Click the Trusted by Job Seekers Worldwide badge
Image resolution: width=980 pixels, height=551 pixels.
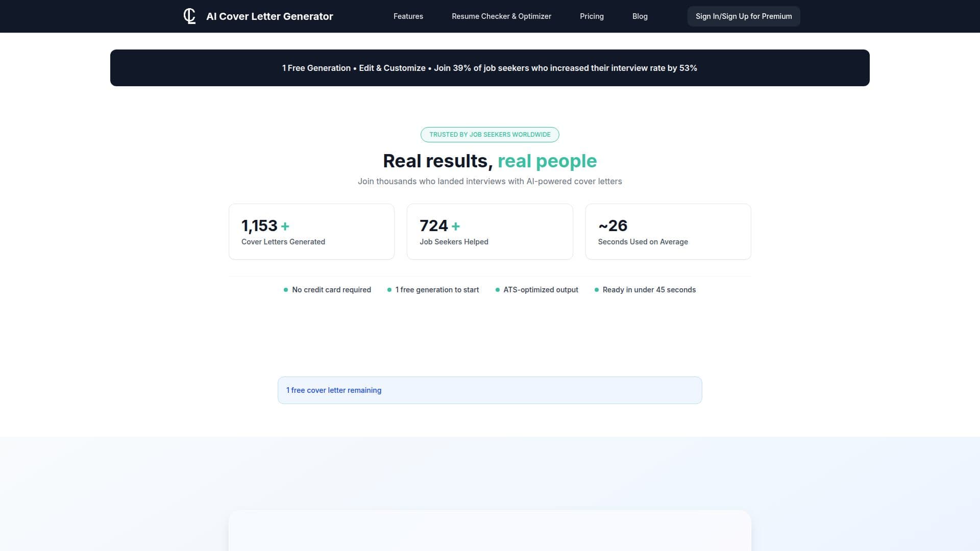point(489,135)
